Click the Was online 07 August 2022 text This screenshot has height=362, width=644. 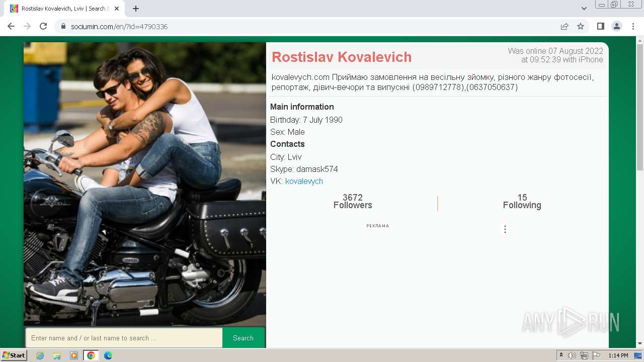(555, 55)
